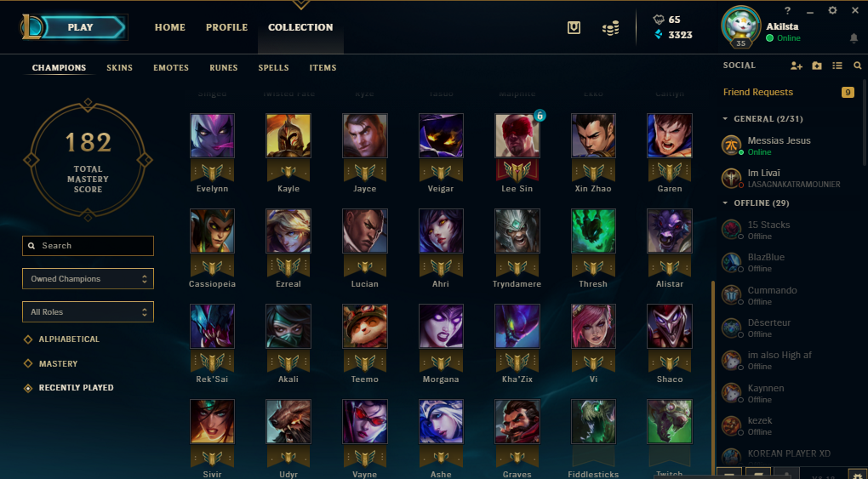Open the loot inventory icon

coord(574,27)
